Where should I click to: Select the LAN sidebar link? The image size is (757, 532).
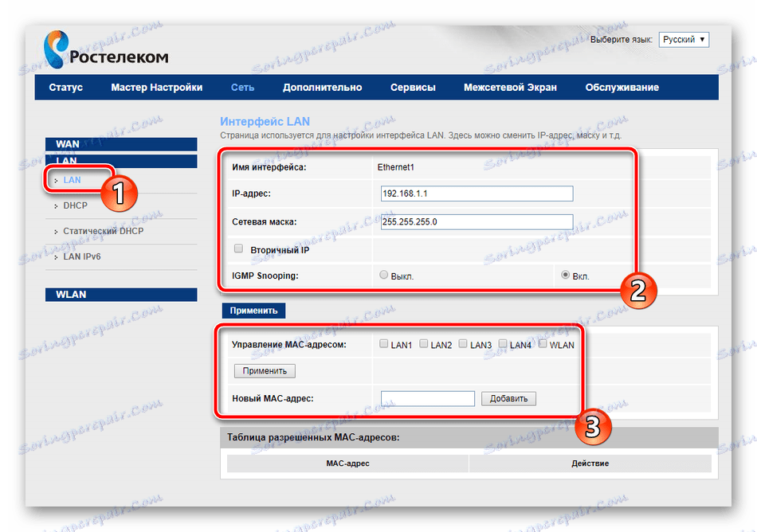point(72,180)
